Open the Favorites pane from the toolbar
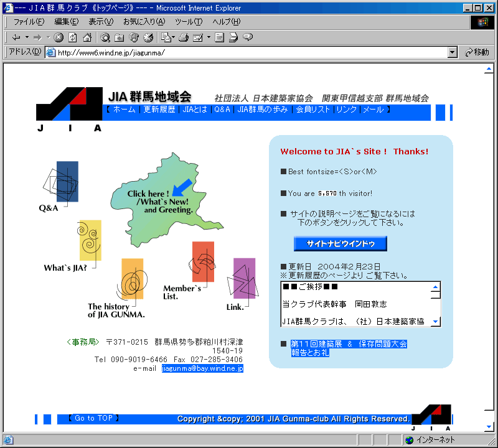 coord(119,37)
